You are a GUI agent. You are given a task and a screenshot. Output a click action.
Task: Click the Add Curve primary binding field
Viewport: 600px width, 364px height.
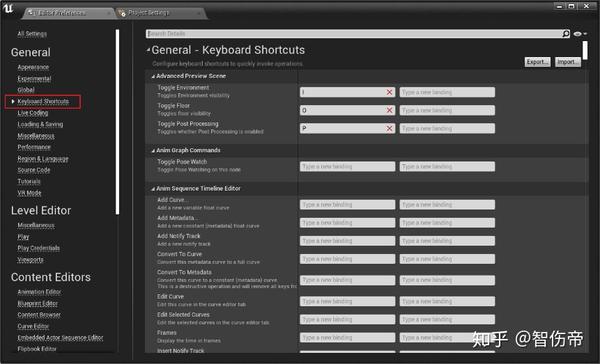347,205
